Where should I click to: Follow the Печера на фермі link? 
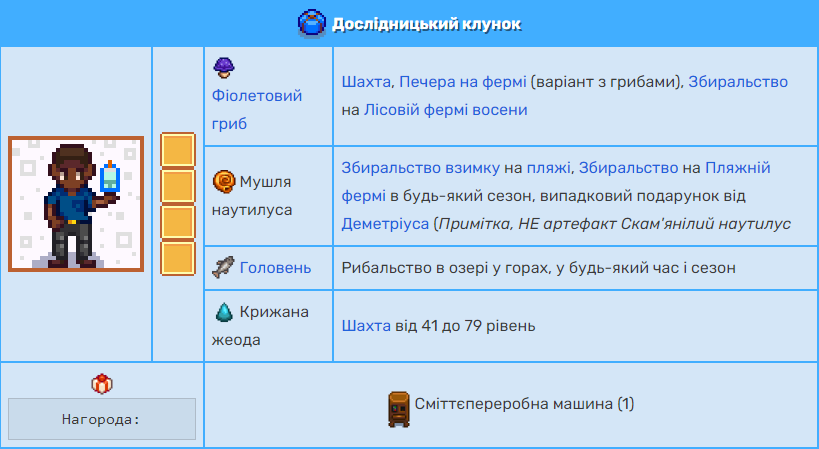point(462,82)
